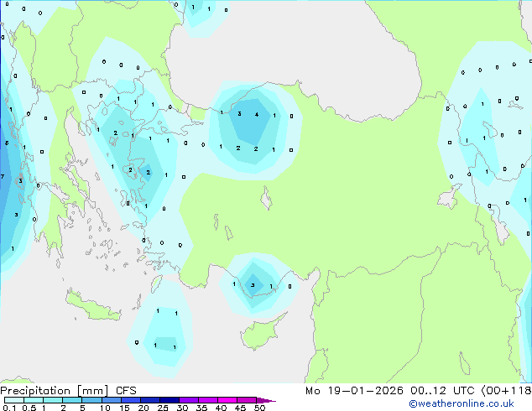532x411 pixels.
Task: Select the 5–10 mm legend color swatch
Action: click(x=91, y=400)
